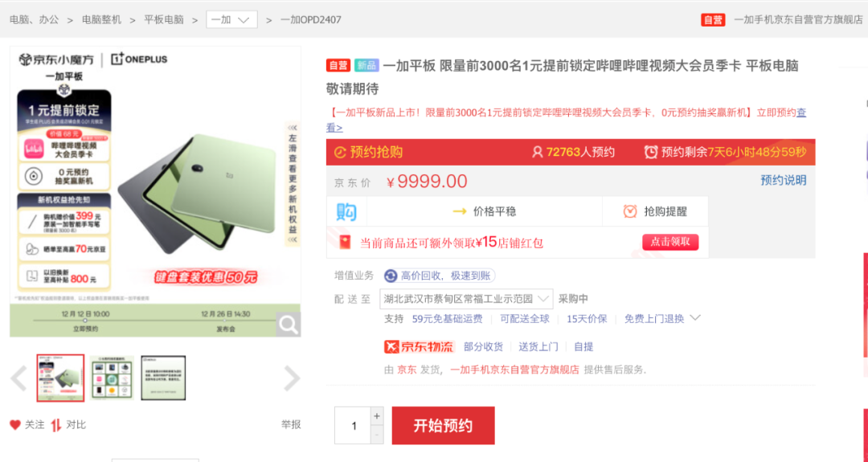Viewport: 868px width, 462px height.
Task: Click the 开始预约 button
Action: click(443, 426)
